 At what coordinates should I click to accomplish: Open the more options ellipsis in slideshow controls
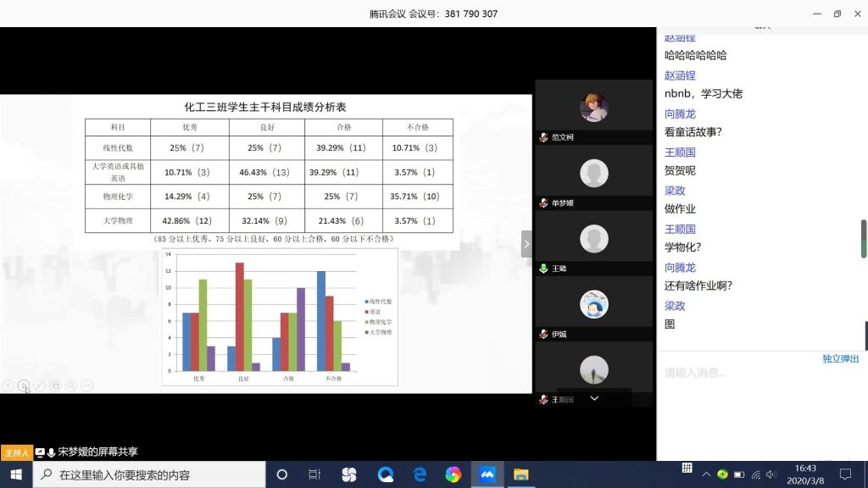coord(86,385)
